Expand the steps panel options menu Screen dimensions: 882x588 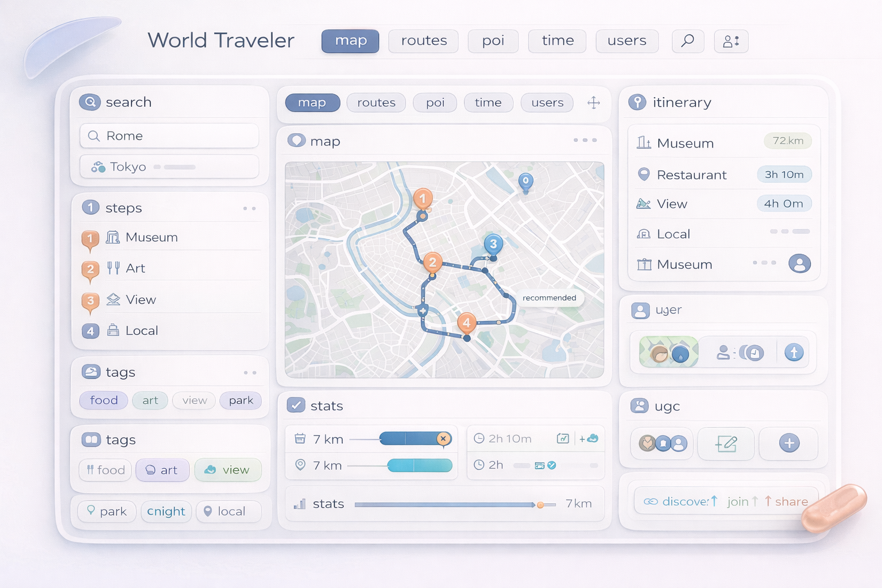pyautogui.click(x=250, y=208)
